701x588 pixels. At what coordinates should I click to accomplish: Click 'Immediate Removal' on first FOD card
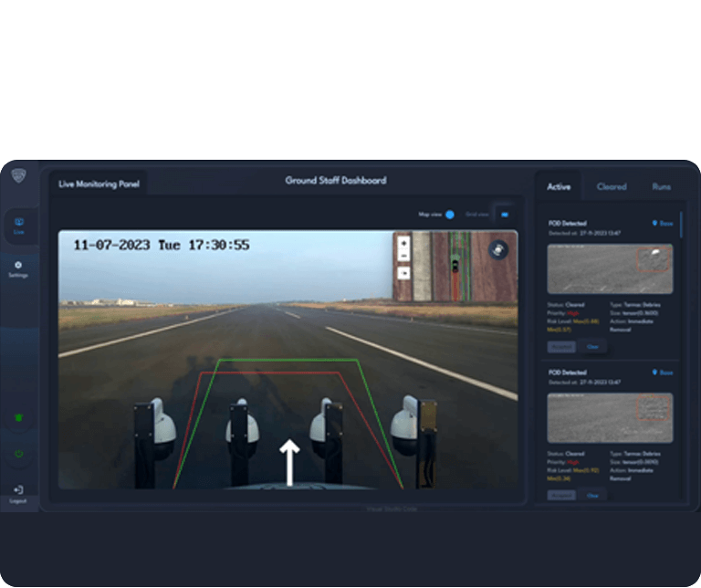[632, 325]
